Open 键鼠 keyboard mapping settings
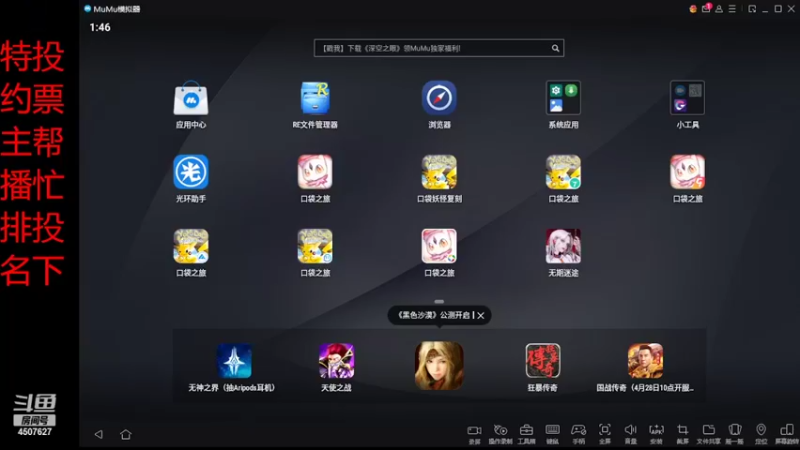The height and width of the screenshot is (450, 800). [553, 434]
